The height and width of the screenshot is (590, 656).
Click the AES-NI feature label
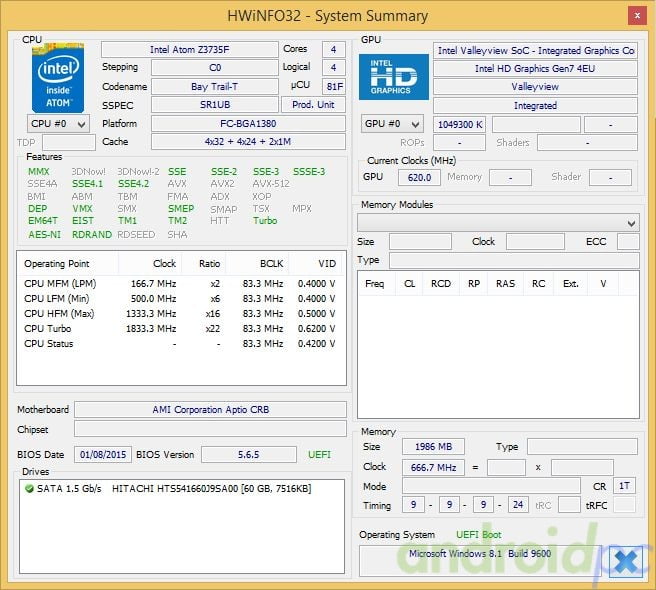coord(44,234)
